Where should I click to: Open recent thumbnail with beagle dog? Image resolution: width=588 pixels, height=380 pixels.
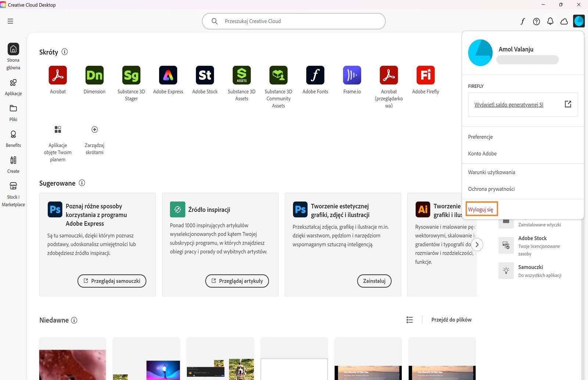tap(220, 359)
